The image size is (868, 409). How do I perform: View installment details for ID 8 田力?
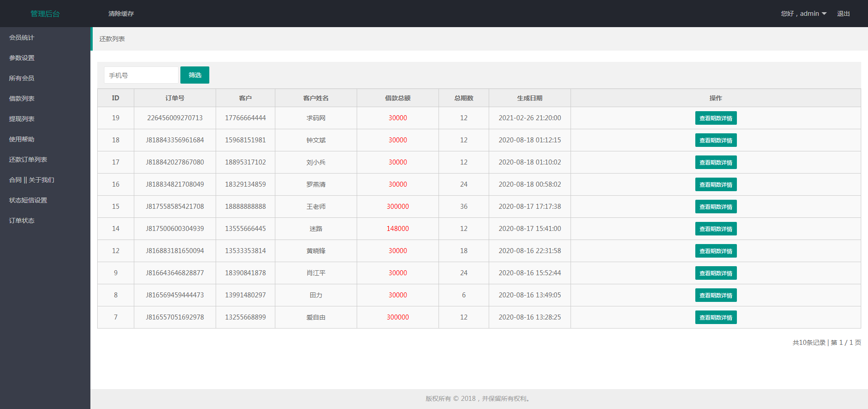click(716, 295)
